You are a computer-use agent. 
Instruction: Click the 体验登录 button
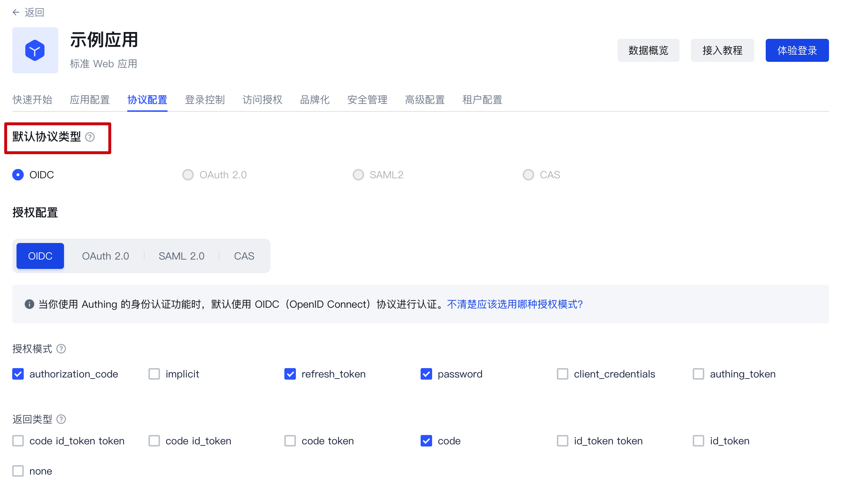coord(797,50)
